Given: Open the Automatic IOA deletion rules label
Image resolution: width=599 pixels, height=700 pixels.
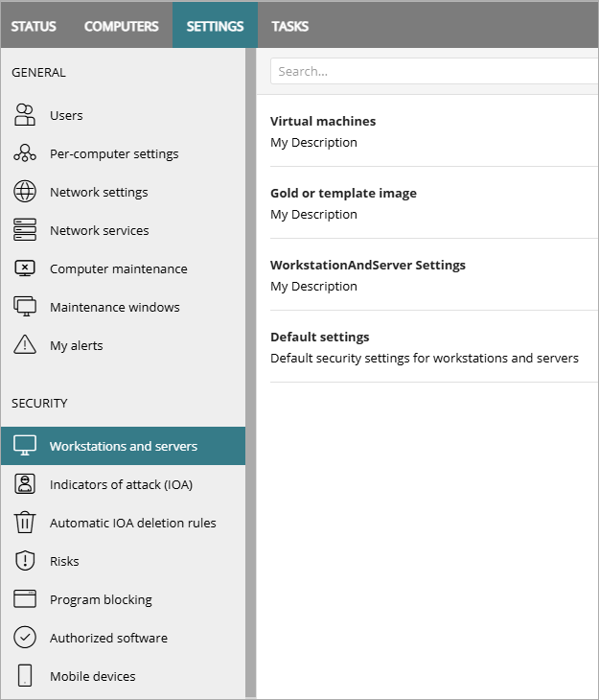Looking at the screenshot, I should click(133, 523).
